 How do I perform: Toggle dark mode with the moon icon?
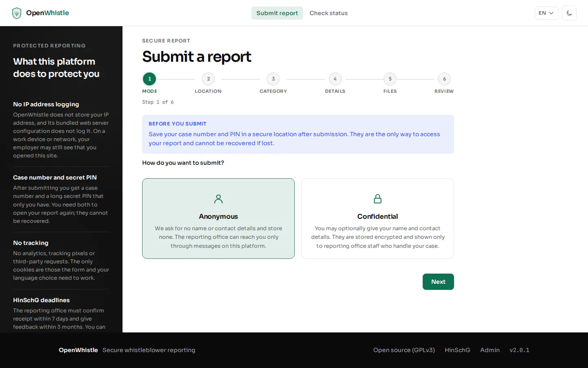point(569,13)
